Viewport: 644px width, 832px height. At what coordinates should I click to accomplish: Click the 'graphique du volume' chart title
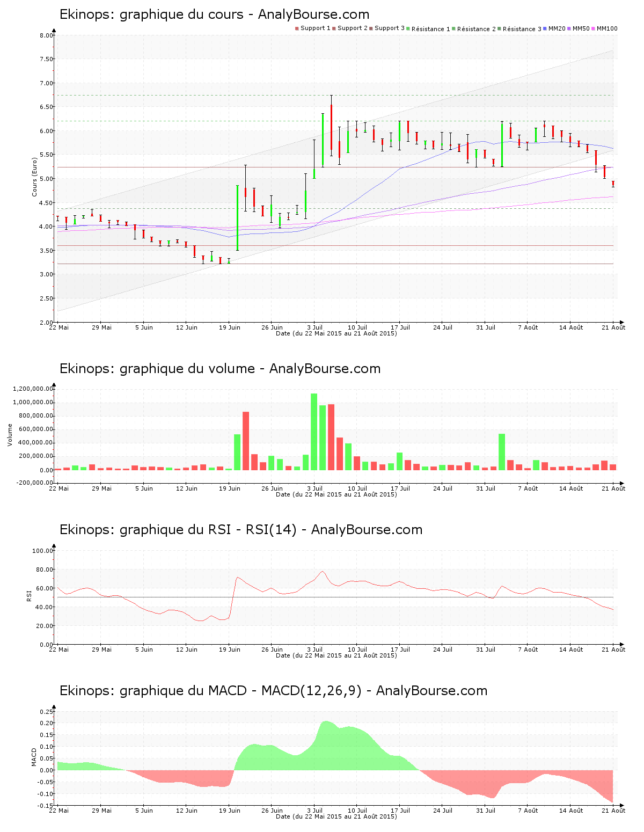coord(219,369)
